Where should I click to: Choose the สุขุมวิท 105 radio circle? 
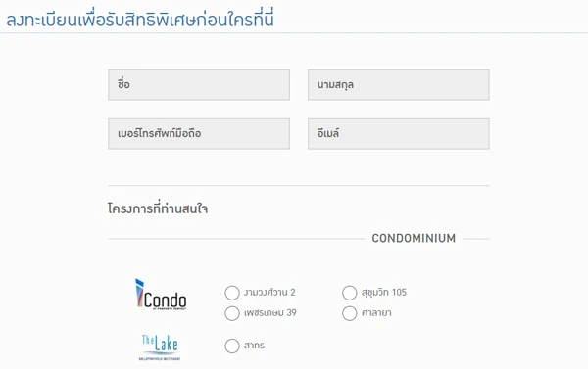click(x=350, y=293)
